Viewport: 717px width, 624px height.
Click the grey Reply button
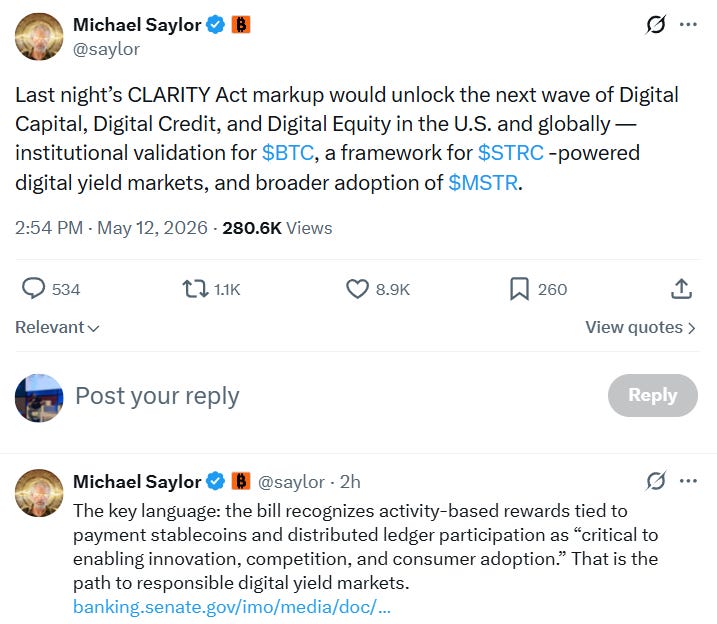653,395
